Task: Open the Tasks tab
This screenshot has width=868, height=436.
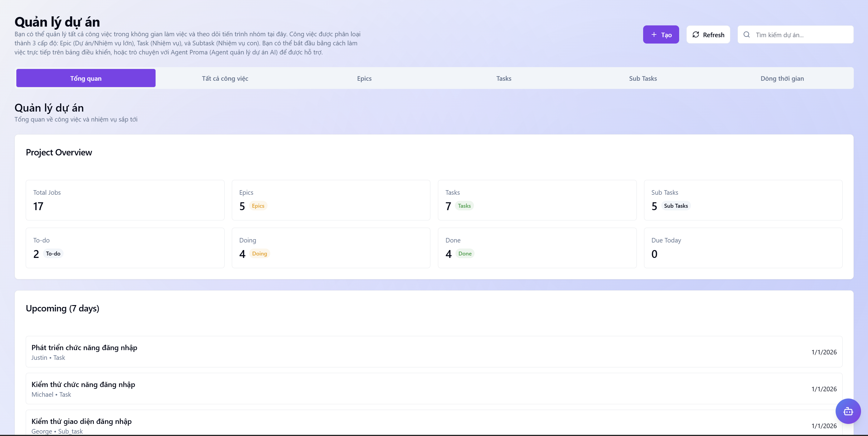Action: [x=503, y=78]
